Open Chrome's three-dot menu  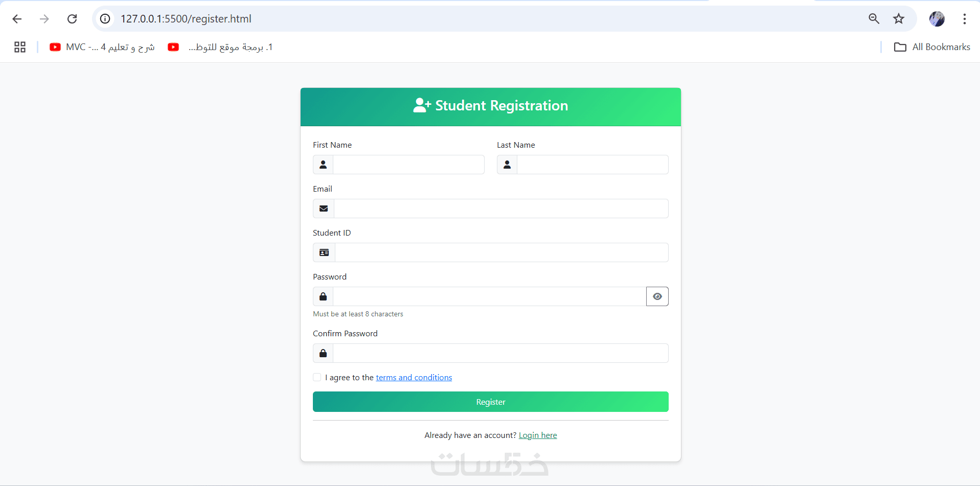pyautogui.click(x=964, y=19)
